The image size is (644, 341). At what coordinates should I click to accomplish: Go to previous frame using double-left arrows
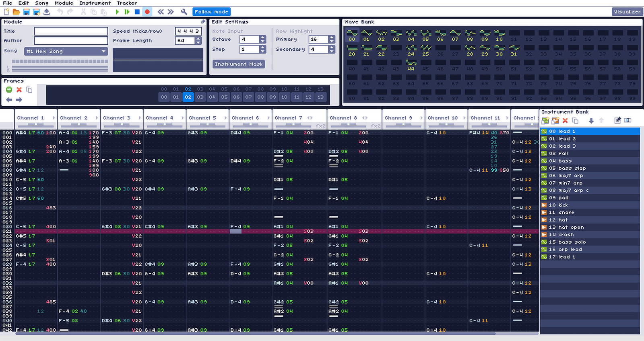click(161, 12)
